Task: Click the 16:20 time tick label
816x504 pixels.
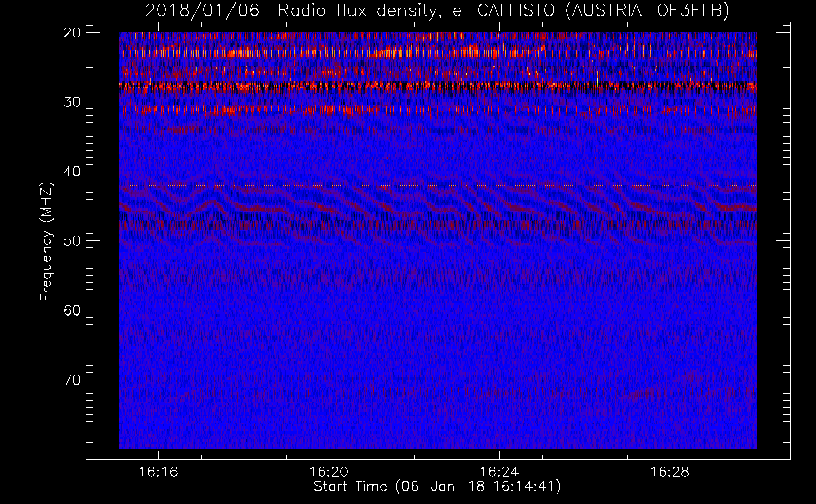Action: (x=329, y=472)
